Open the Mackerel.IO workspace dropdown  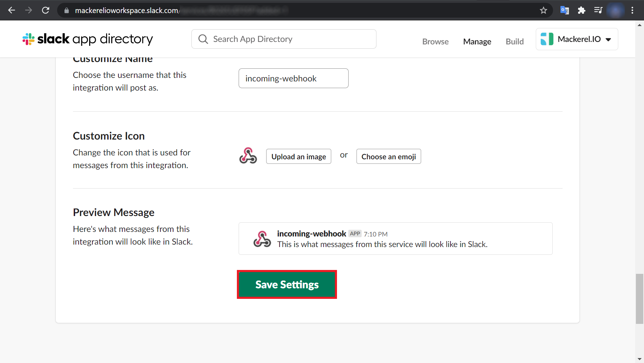(608, 39)
